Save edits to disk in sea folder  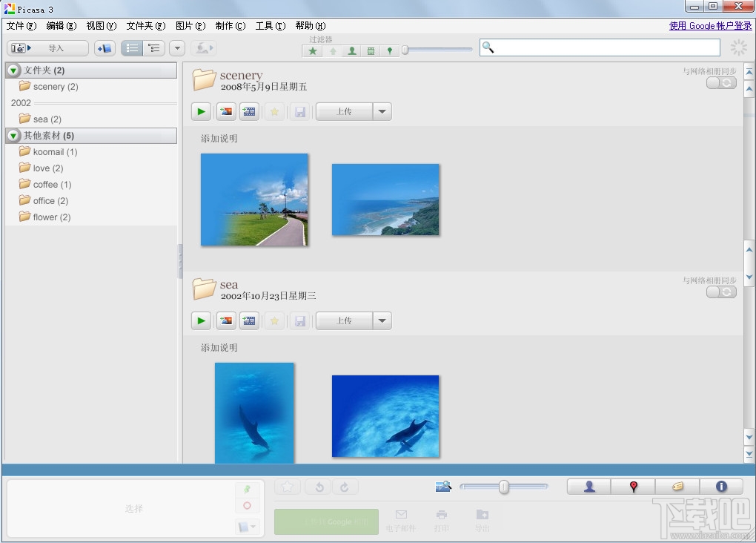pyautogui.click(x=300, y=320)
